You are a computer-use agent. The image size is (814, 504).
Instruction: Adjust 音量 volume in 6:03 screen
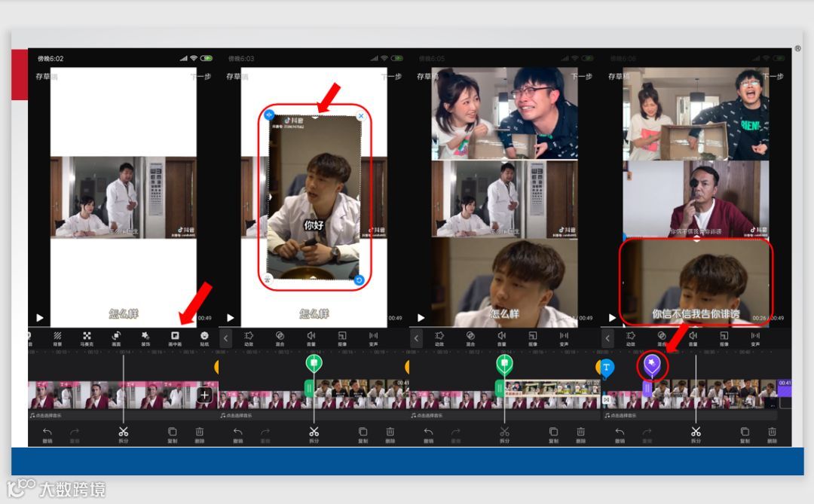point(311,338)
